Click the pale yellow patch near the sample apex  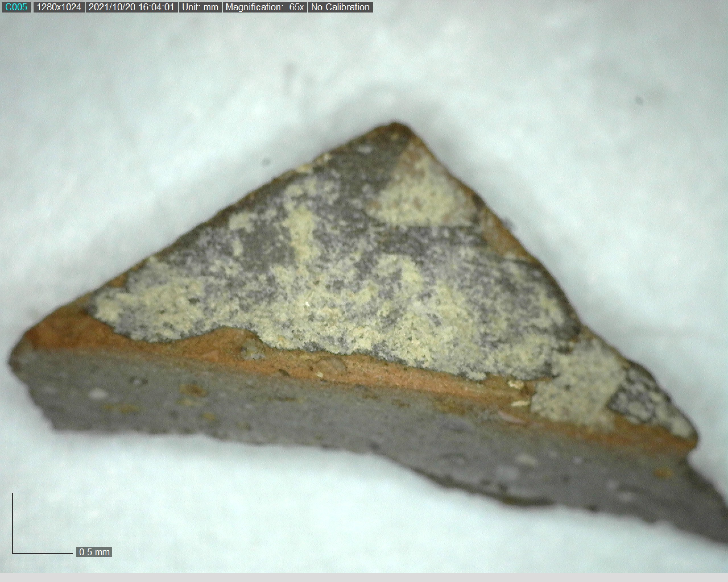click(422, 192)
